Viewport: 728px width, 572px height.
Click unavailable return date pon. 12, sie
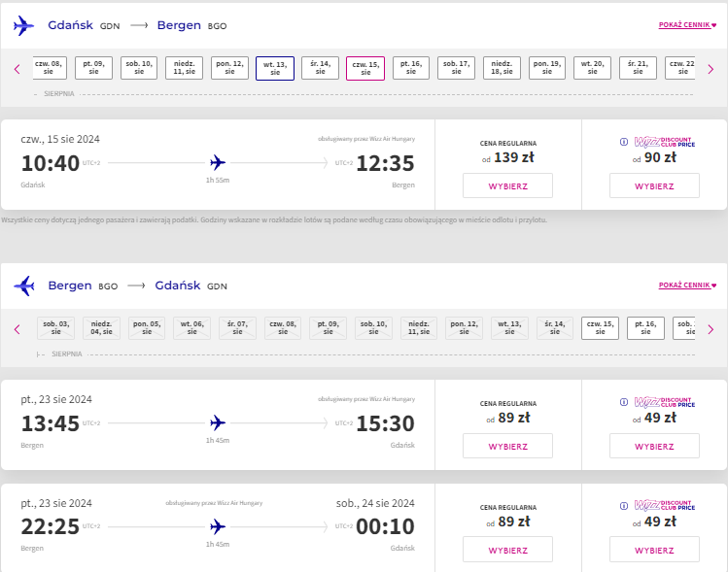coord(464,328)
